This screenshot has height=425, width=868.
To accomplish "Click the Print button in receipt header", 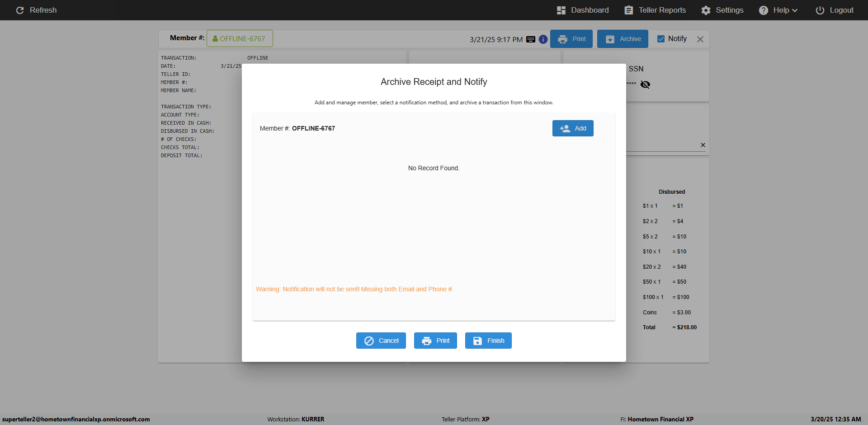I will 571,39.
